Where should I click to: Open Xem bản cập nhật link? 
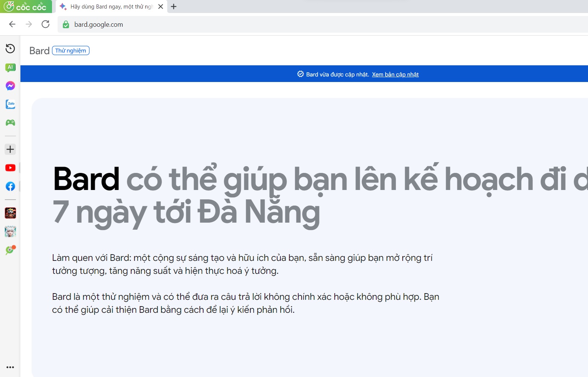[x=395, y=75]
